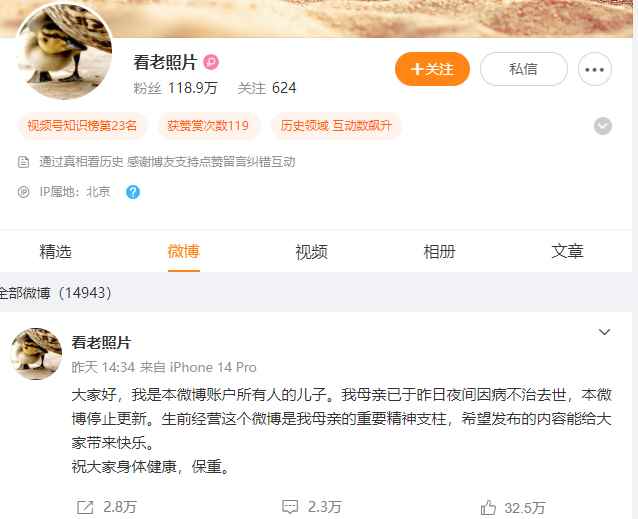Screen dimensions: 638x519
Task: Switch to the 精选 tab
Action: pos(56,251)
